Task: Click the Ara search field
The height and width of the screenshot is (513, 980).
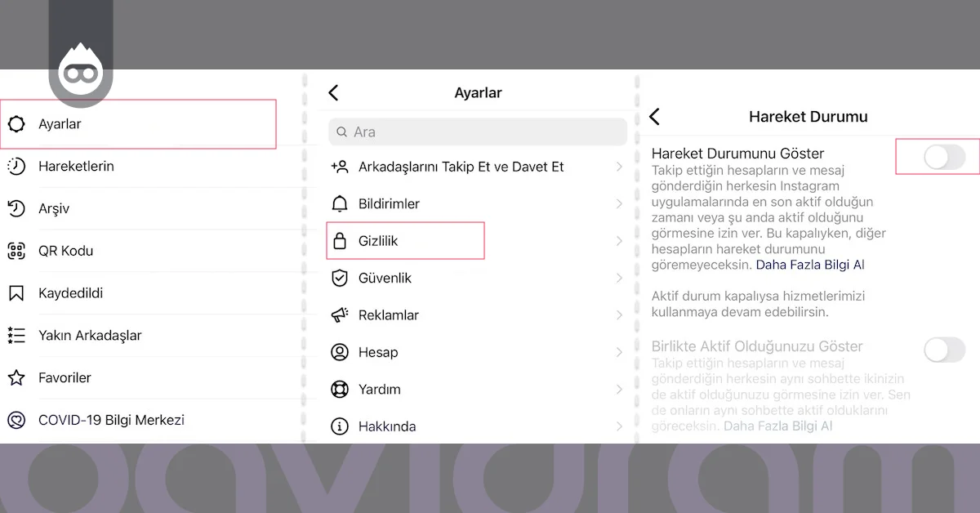Action: coord(478,132)
